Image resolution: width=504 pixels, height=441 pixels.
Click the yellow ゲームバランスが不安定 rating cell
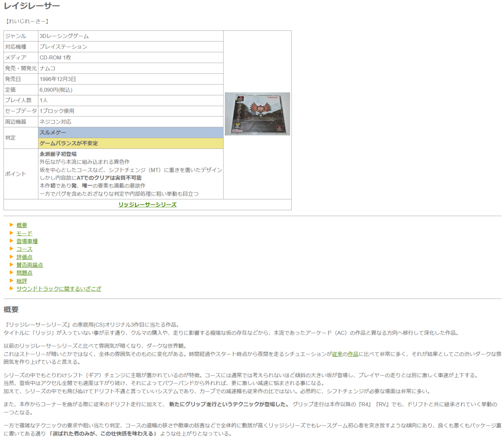(131, 143)
